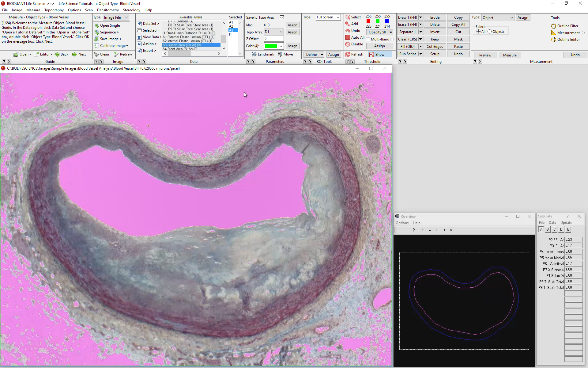
Task: Toggle Save to Topo Array checkbox
Action: click(282, 17)
